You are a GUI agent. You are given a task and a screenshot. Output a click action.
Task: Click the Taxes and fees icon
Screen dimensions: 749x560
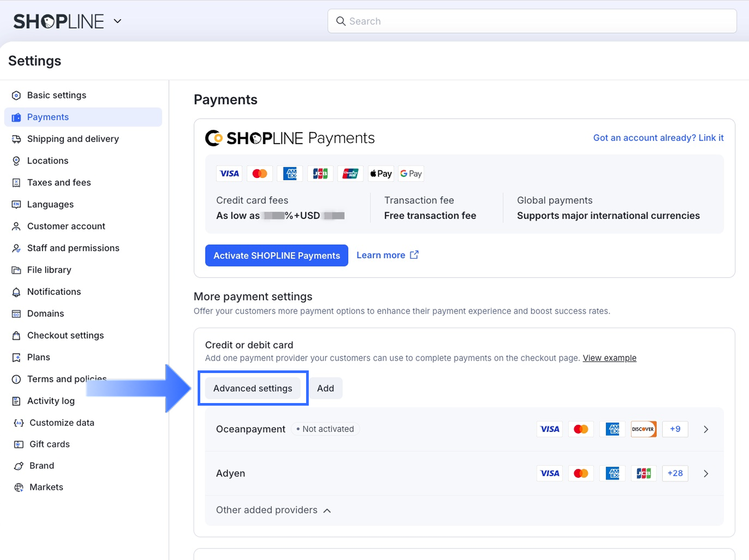coord(16,183)
